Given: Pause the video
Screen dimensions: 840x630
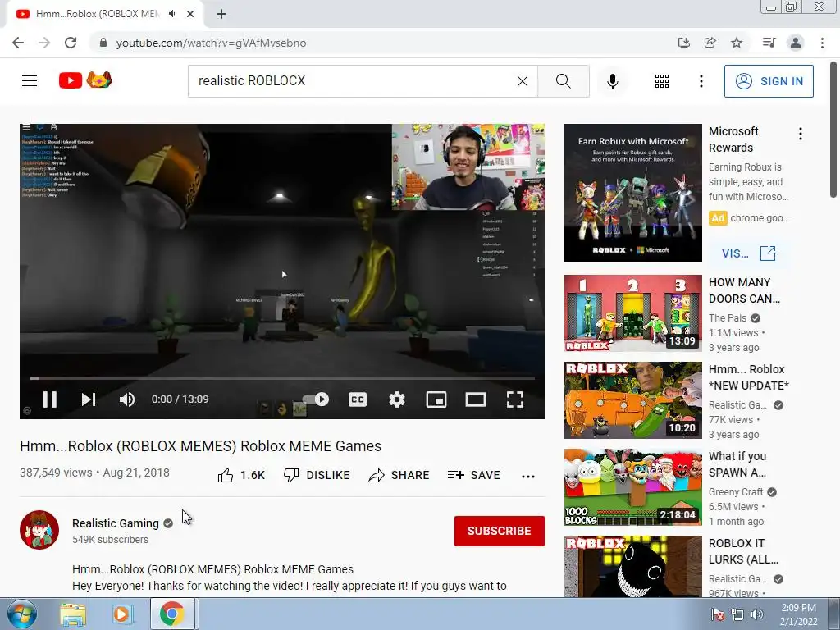Looking at the screenshot, I should (50, 399).
